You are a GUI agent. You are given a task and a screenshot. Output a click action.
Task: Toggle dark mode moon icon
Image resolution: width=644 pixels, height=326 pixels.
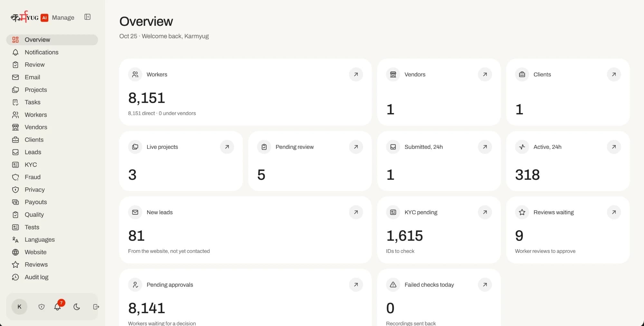[77, 307]
